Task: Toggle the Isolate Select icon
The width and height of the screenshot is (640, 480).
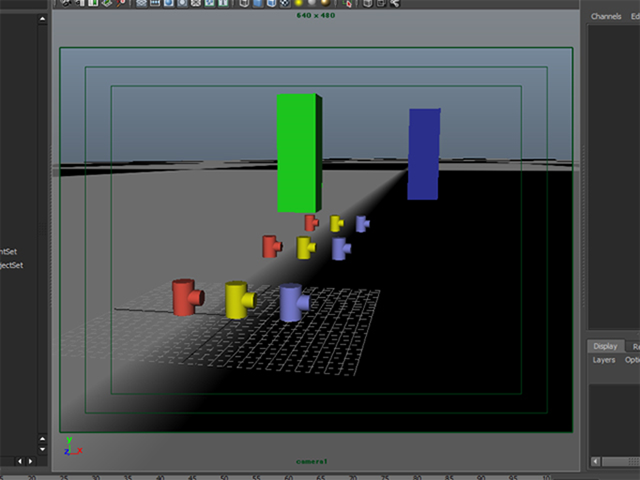Action: (x=347, y=3)
